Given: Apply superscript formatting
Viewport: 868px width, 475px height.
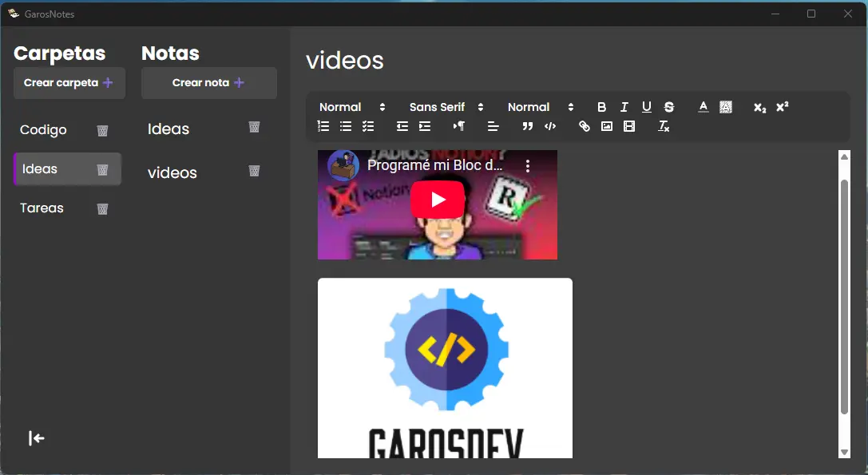Looking at the screenshot, I should coord(783,107).
